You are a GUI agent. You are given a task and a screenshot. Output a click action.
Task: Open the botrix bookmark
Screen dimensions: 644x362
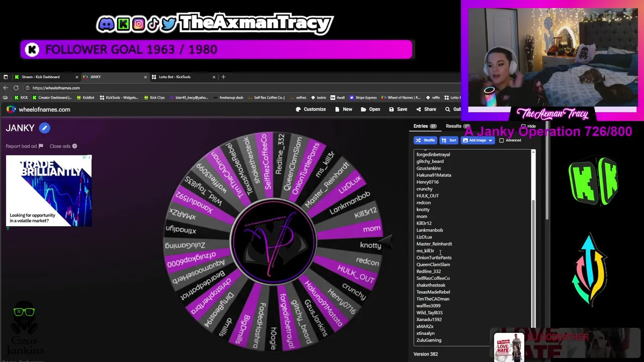coord(319,98)
